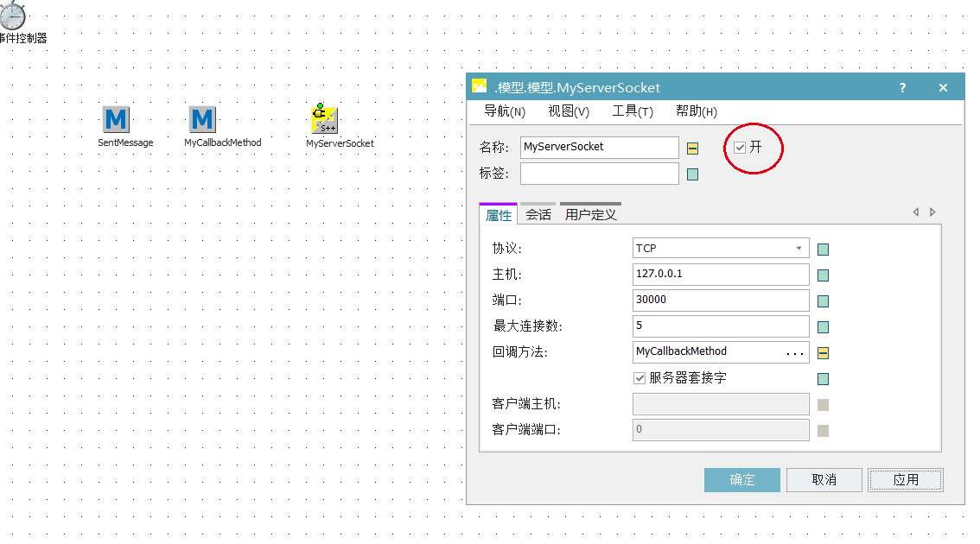
Task: Uncheck the 开 checkbox
Action: pos(740,147)
